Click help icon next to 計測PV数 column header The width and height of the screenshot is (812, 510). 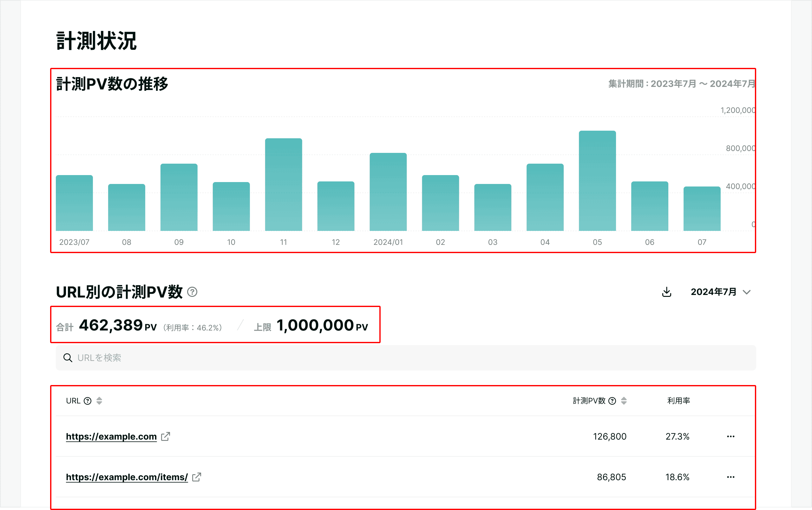tap(612, 401)
